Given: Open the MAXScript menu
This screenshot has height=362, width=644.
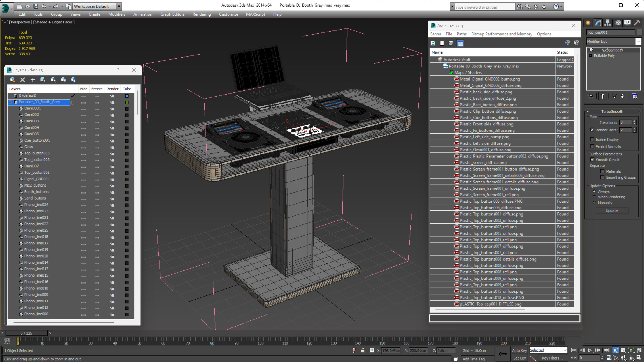Looking at the screenshot, I should (255, 14).
